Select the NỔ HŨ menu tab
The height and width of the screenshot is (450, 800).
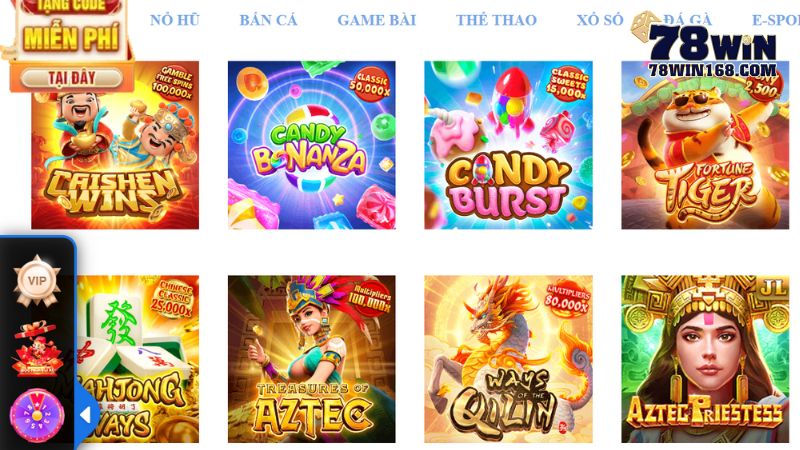click(174, 20)
